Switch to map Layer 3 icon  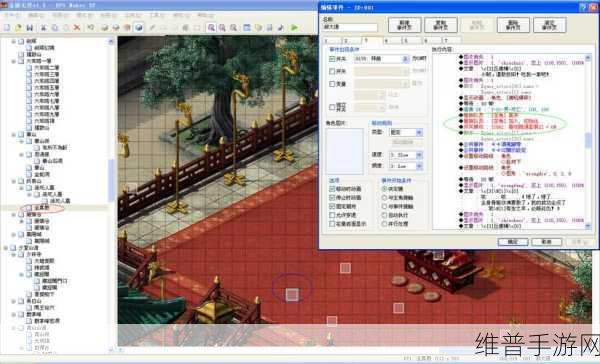127,28
